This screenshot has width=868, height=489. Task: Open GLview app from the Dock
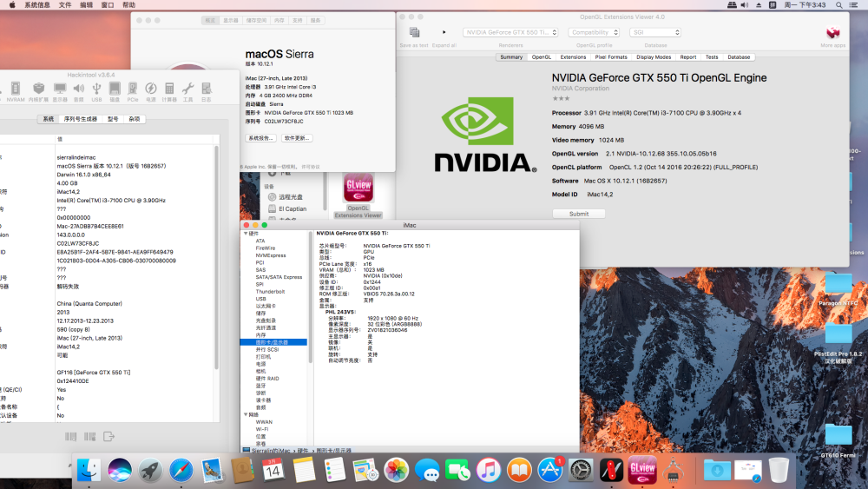tap(642, 470)
